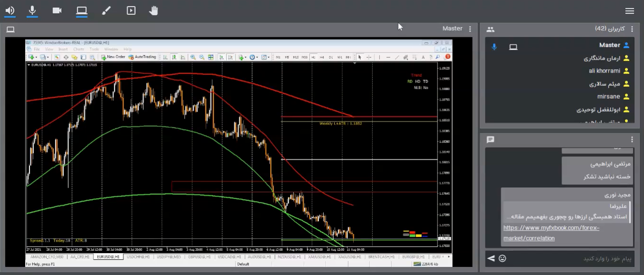Click the users group icon in panel header
The height and width of the screenshot is (275, 644).
(x=490, y=29)
